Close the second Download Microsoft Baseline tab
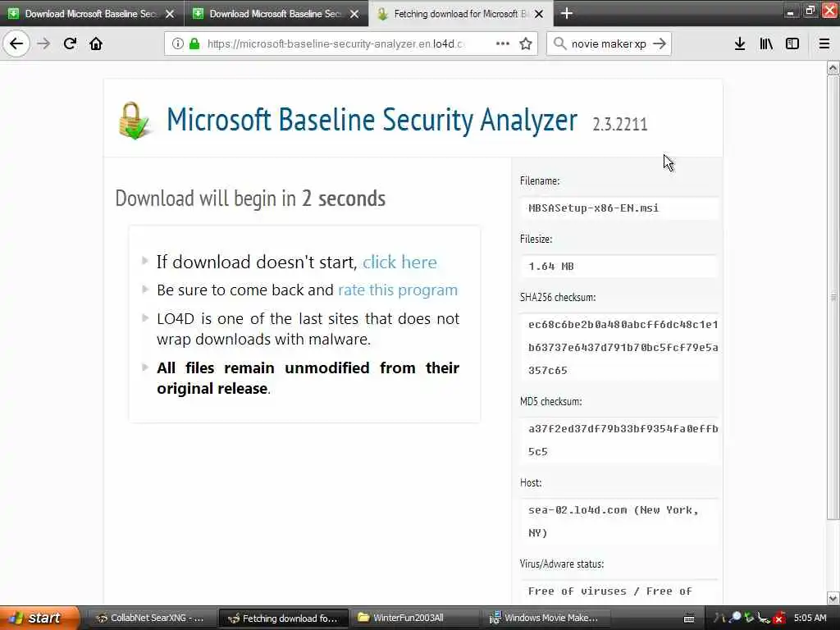840x630 pixels. click(354, 14)
